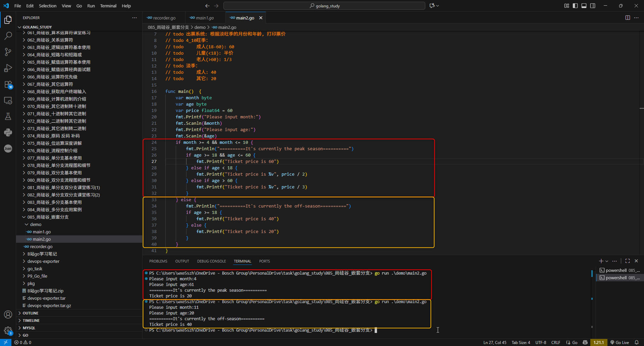Open Remote Explorer view
Viewport: 644px width, 346px height.
pyautogui.click(x=8, y=100)
